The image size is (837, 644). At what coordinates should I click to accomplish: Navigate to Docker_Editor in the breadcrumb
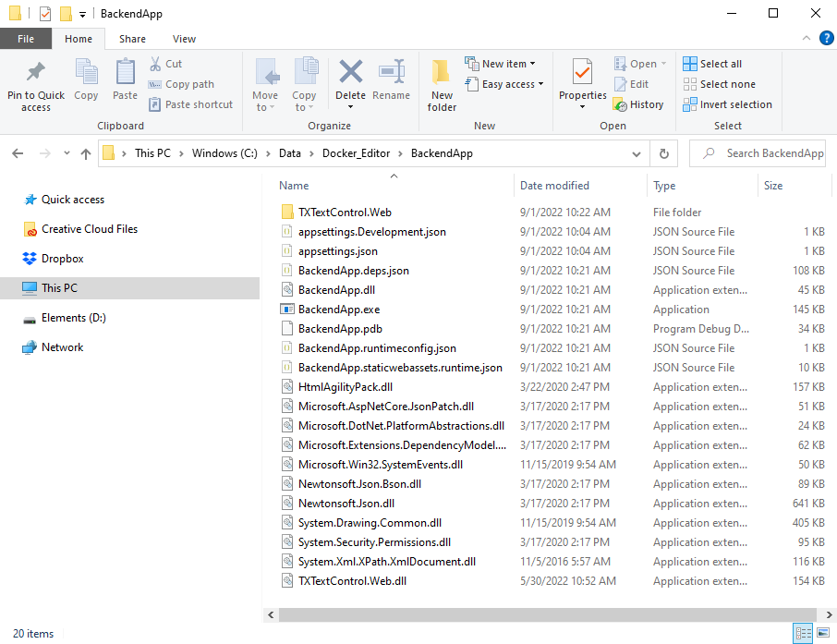(x=356, y=153)
